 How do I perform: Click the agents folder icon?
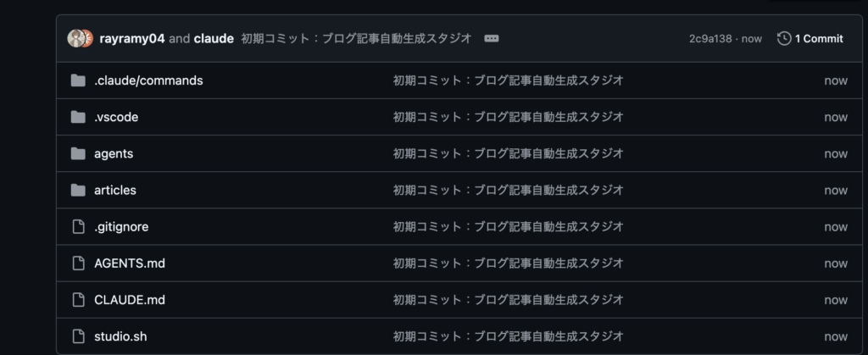point(79,153)
